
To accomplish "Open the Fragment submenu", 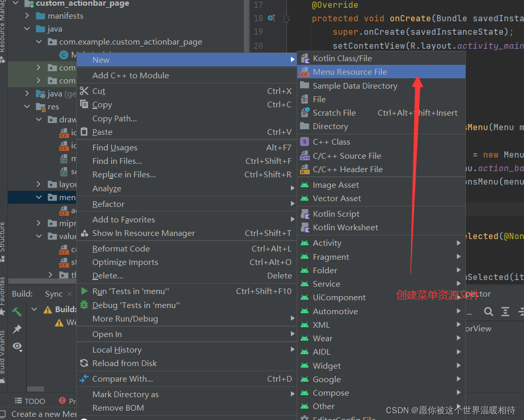I will pyautogui.click(x=381, y=257).
